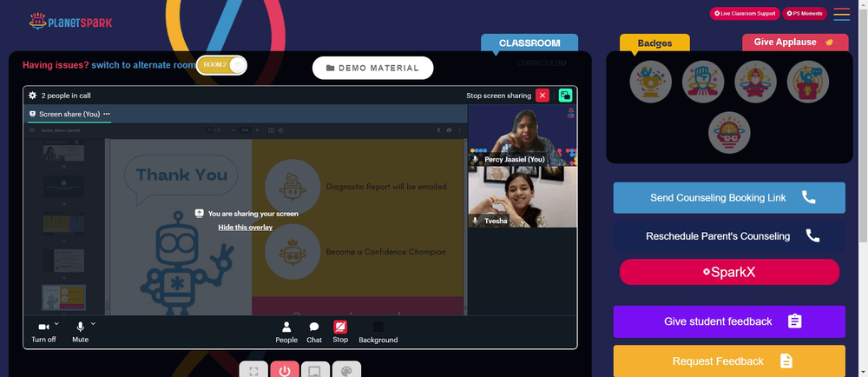Click the PlanetSpark logo
This screenshot has height=377, width=868.
(x=70, y=22)
